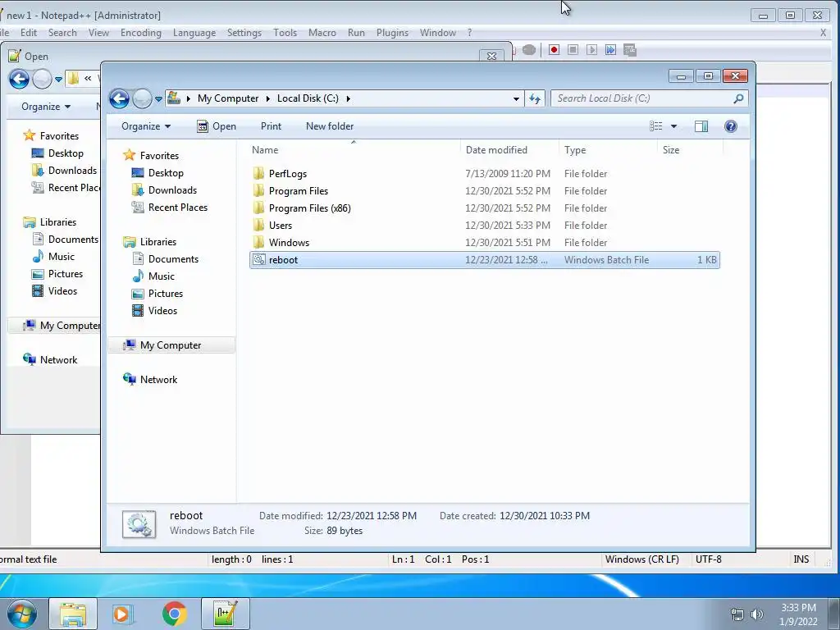Click My Computer in the address breadcrumb

(x=228, y=98)
